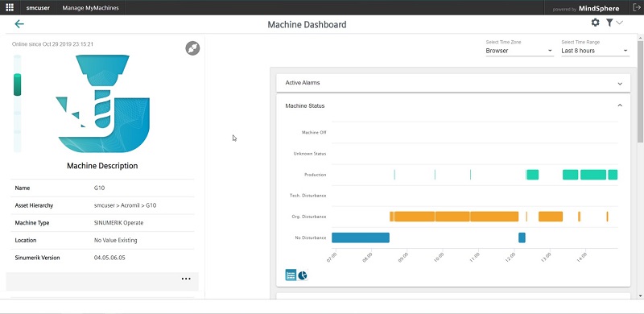Open the Select Time Zone dropdown
644x314 pixels.
(519, 51)
